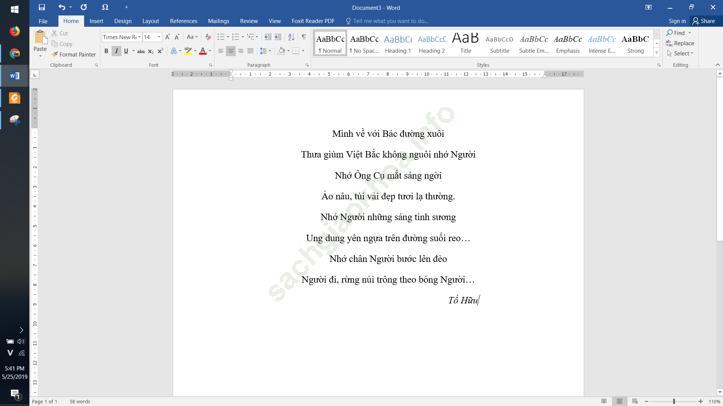This screenshot has width=723, height=406.
Task: Switch to Web Layout view
Action: 635,401
